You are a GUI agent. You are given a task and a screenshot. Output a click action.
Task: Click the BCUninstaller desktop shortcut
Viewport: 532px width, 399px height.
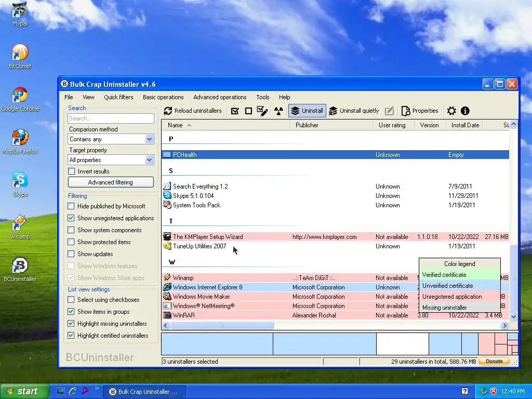(x=20, y=269)
